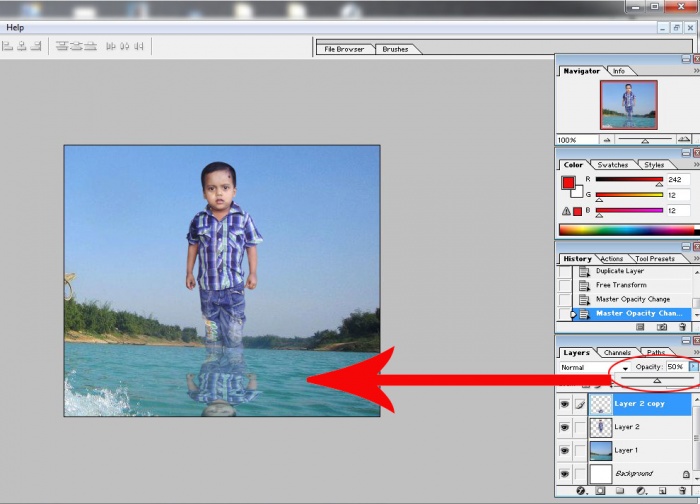Click the out-of-gamut warning triangle

566,211
